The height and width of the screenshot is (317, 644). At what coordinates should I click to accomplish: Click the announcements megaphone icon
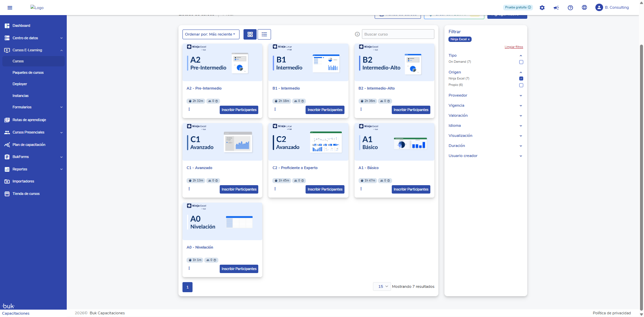tap(556, 8)
